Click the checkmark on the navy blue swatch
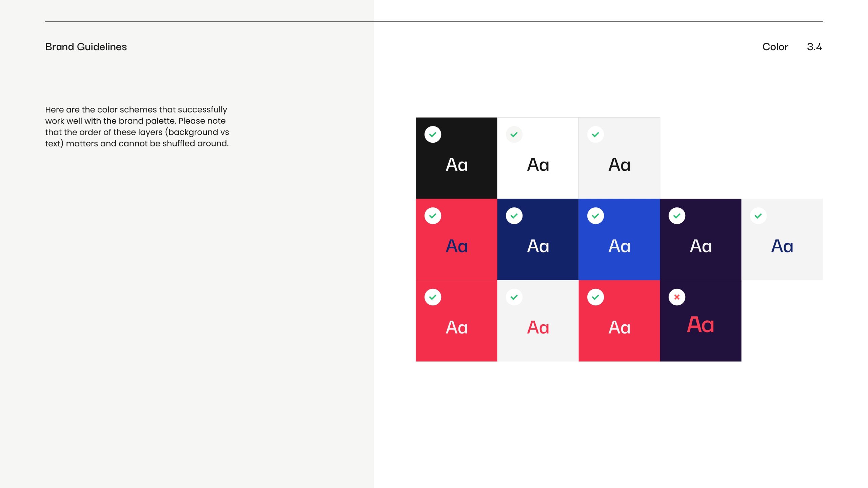This screenshot has width=868, height=488. pyautogui.click(x=514, y=216)
